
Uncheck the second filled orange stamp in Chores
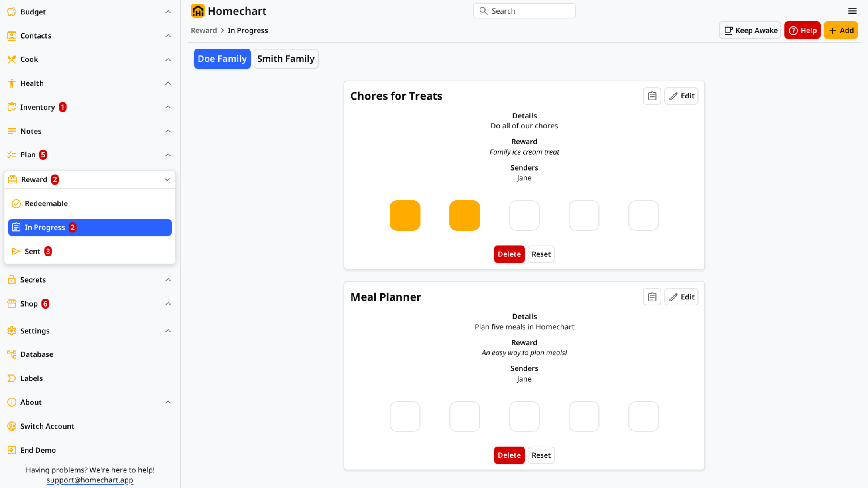(x=465, y=216)
